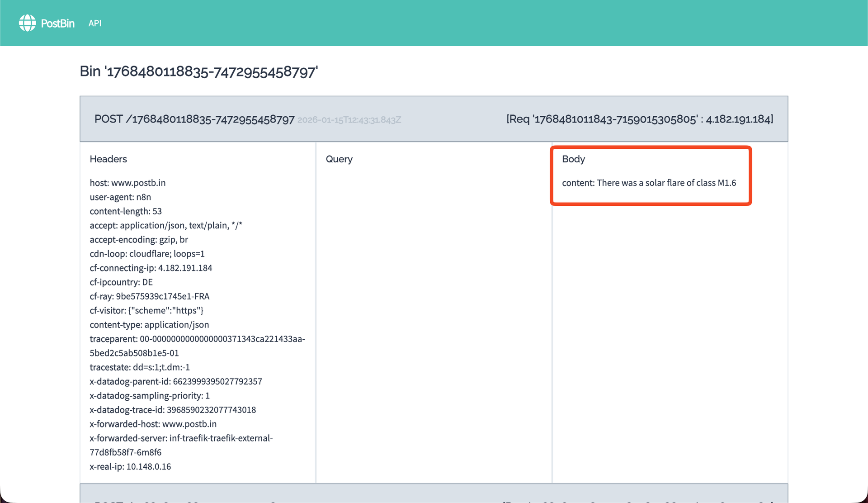Click the solar flare body content text
This screenshot has width=868, height=503.
click(x=649, y=183)
